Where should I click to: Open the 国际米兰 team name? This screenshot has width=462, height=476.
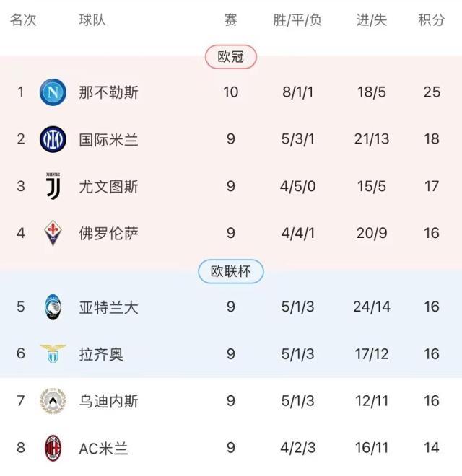pyautogui.click(x=109, y=139)
